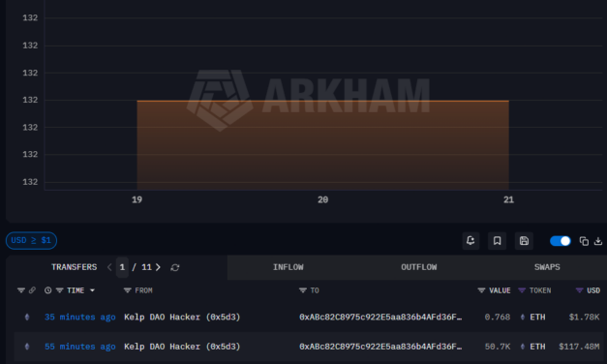Filter by the FROM column
Screen dimensions: 607x364
(x=128, y=290)
